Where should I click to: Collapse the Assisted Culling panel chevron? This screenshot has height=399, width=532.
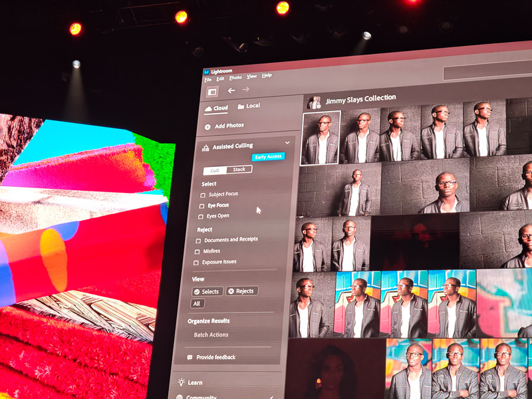[287, 143]
